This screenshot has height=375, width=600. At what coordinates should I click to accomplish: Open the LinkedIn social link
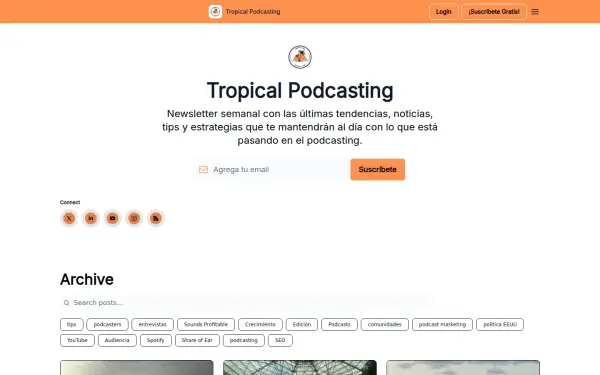click(91, 218)
